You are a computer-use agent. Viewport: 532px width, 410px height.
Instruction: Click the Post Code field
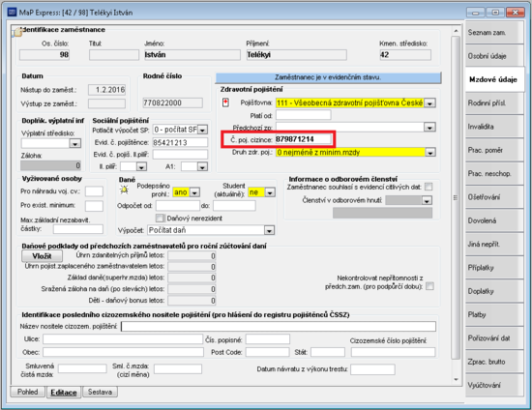coord(268,352)
